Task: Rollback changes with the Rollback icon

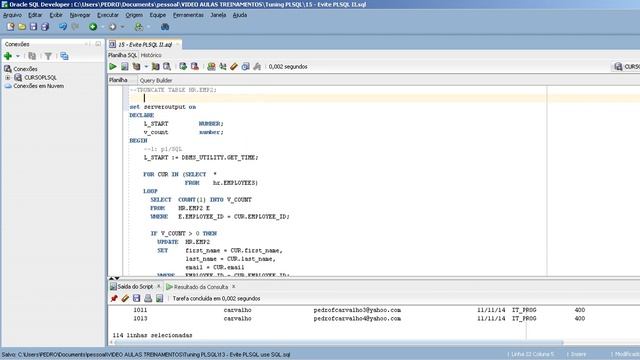Action: point(195,67)
